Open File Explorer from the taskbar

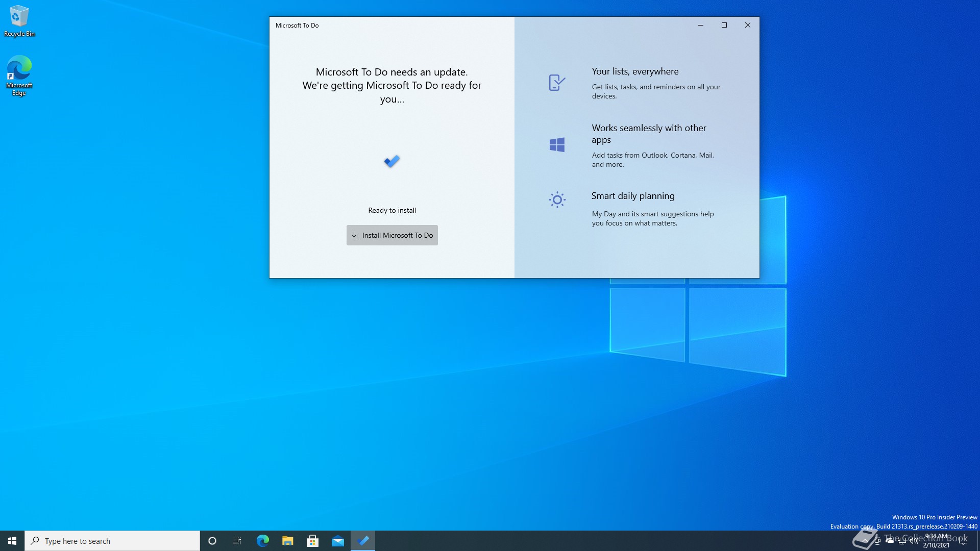tap(287, 541)
